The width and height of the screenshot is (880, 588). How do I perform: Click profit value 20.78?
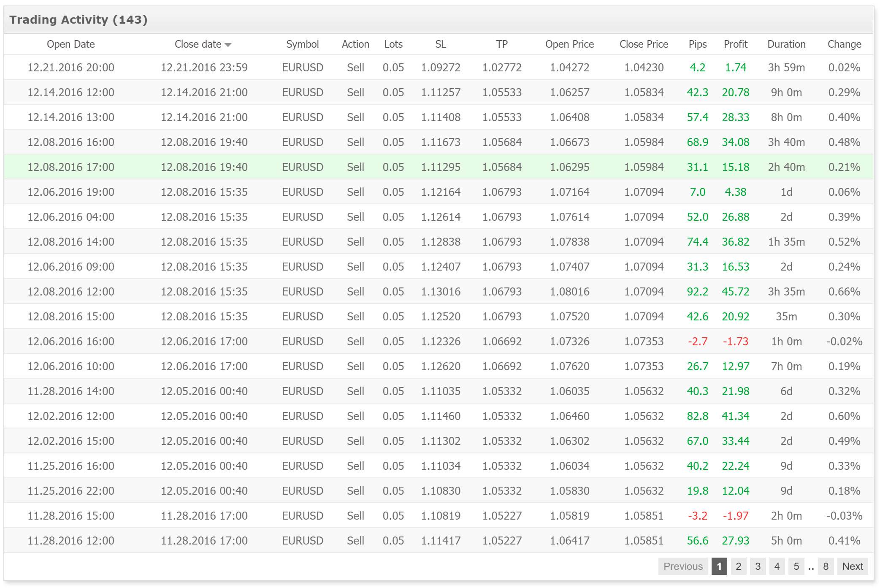736,92
